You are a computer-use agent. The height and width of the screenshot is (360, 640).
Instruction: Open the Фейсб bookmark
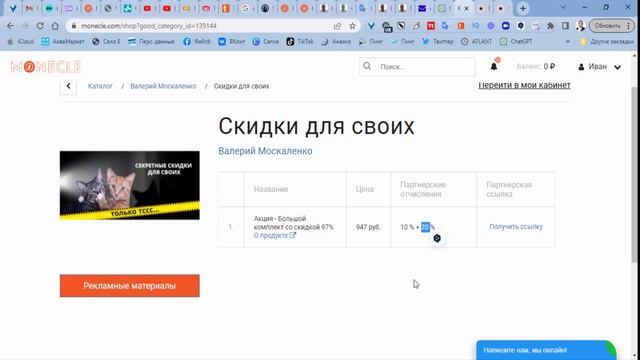[197, 42]
